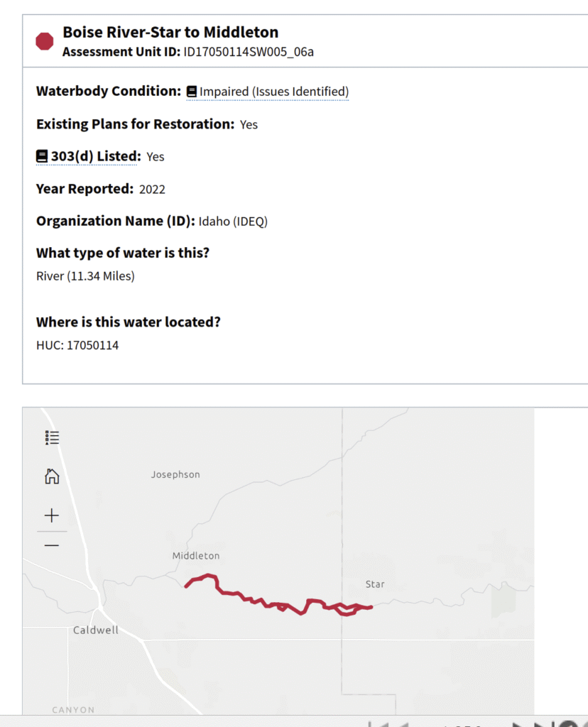Viewport: 588px width, 727px height.
Task: Click the River (11.34 Miles) text
Action: [85, 276]
